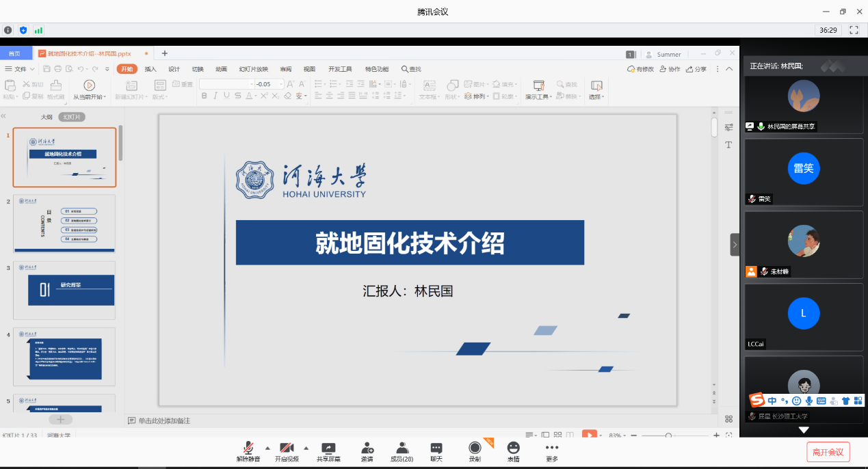Switch to the 幻灯片放映 ribbon tab
This screenshot has height=469, width=868.
point(253,69)
